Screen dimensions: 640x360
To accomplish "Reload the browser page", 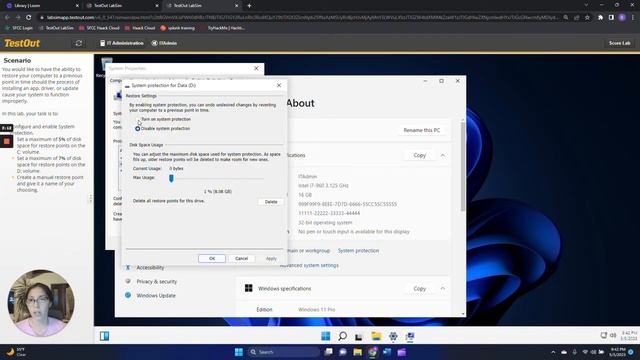I will (x=28, y=18).
